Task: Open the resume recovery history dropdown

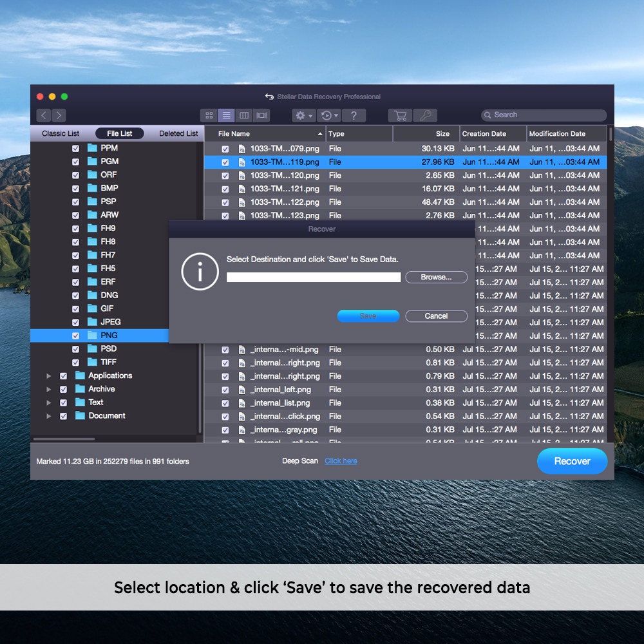Action: coord(329,115)
